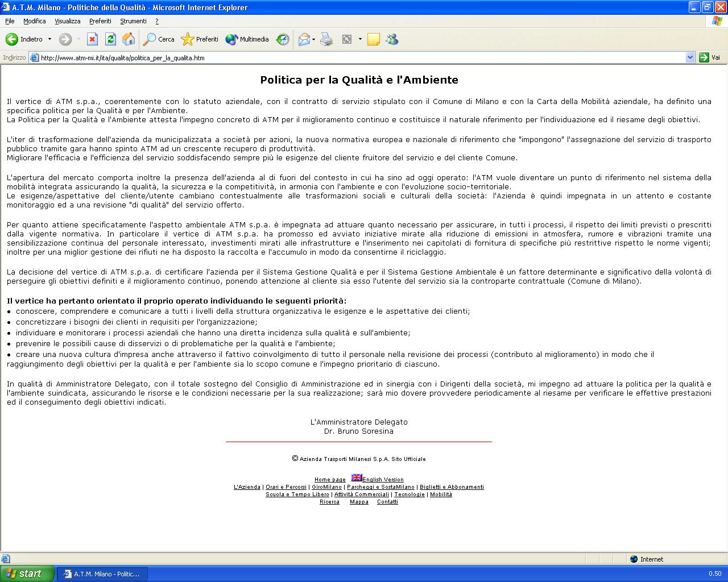Open the Tecnologie link
The width and height of the screenshot is (728, 582).
[409, 494]
